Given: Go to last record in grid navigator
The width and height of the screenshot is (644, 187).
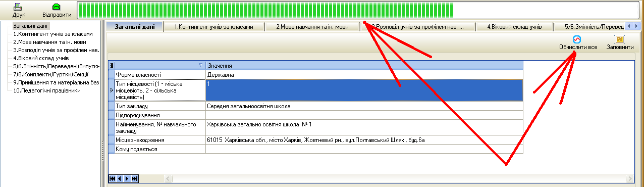Looking at the screenshot, I should pyautogui.click(x=134, y=178).
